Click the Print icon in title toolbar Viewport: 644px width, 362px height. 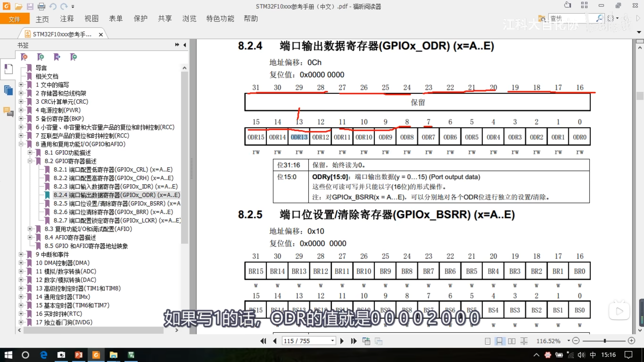tap(41, 6)
